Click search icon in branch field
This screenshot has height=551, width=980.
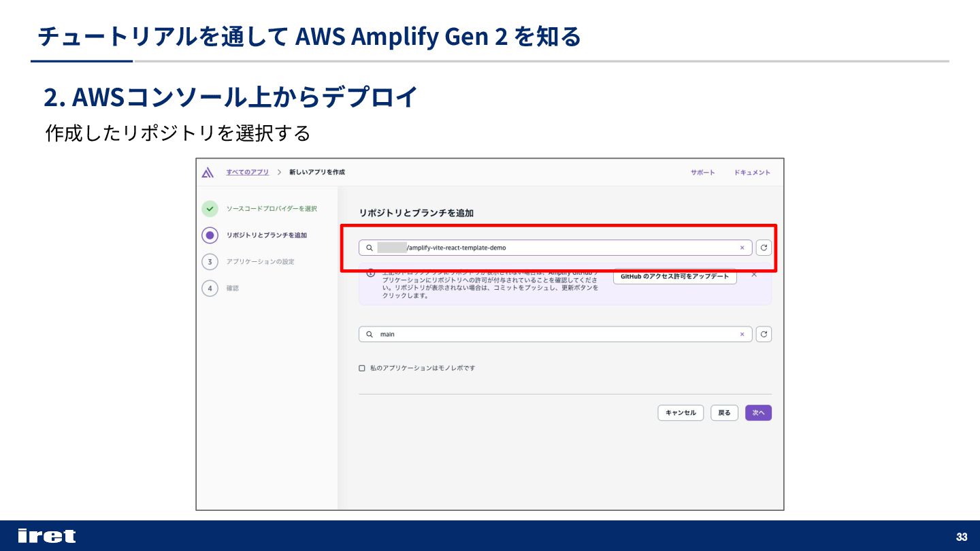370,334
